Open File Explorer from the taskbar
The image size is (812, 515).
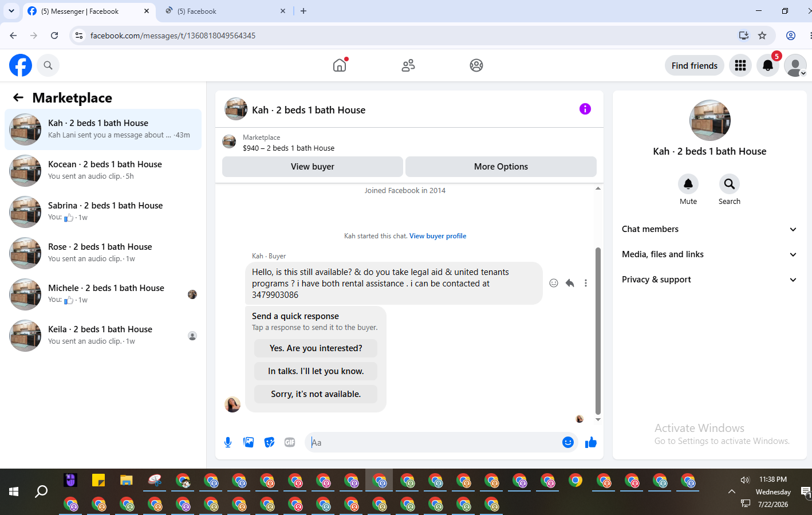(x=127, y=480)
